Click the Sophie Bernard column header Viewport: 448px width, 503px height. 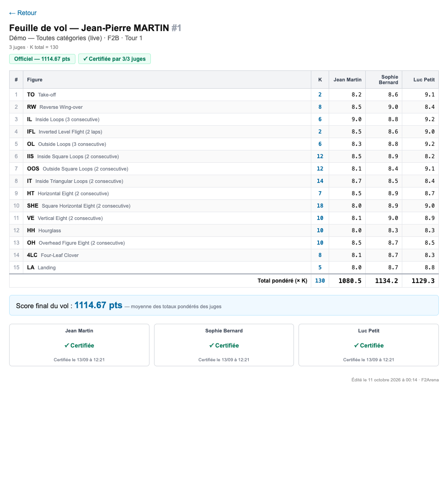[384, 80]
